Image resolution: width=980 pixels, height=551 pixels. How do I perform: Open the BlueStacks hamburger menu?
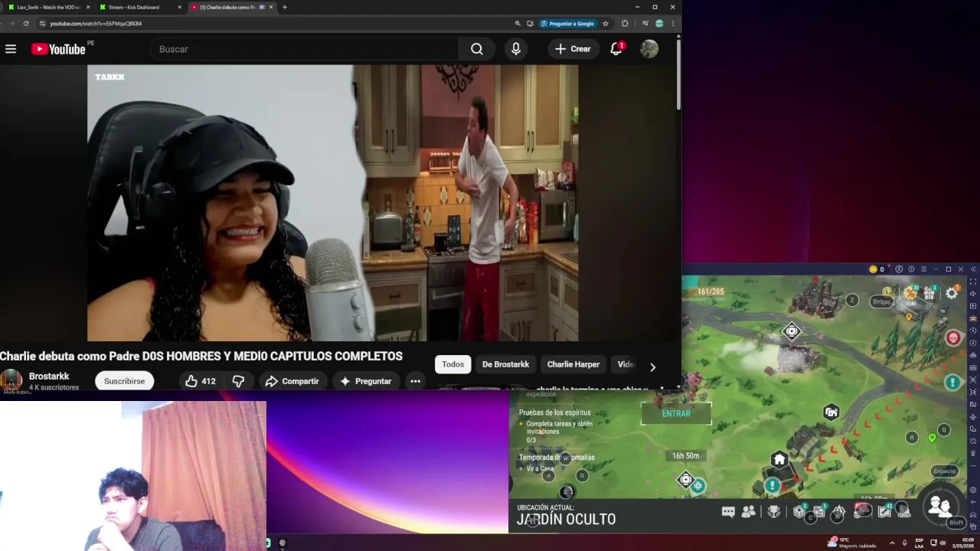click(923, 269)
